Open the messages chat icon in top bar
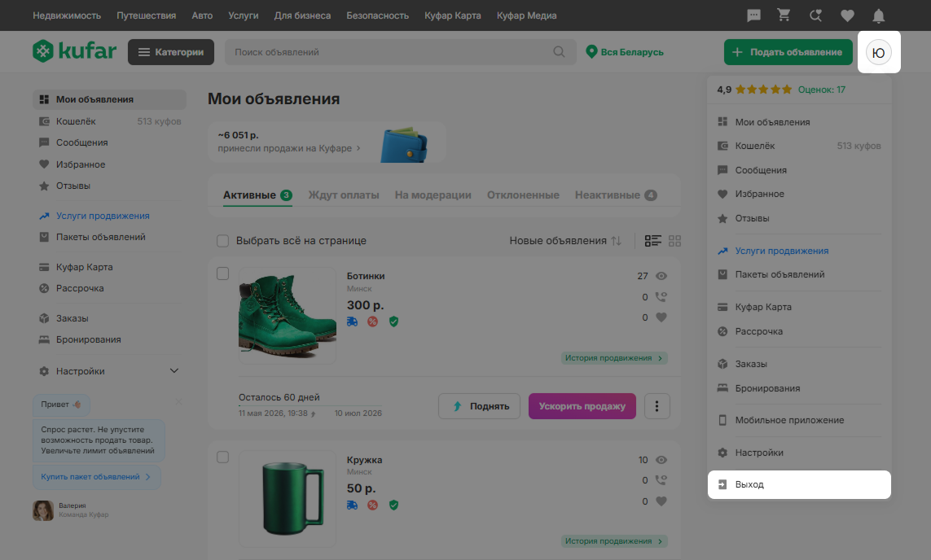The height and width of the screenshot is (560, 931). click(x=753, y=15)
